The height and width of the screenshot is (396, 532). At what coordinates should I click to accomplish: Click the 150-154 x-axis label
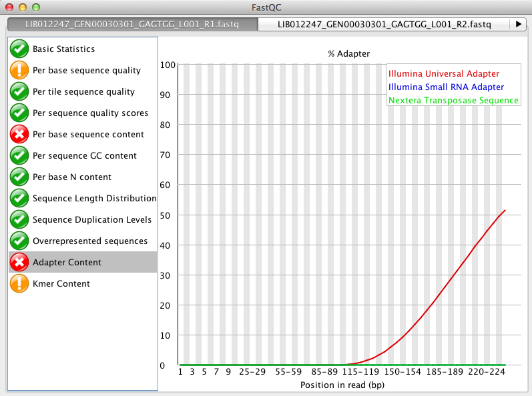point(403,372)
